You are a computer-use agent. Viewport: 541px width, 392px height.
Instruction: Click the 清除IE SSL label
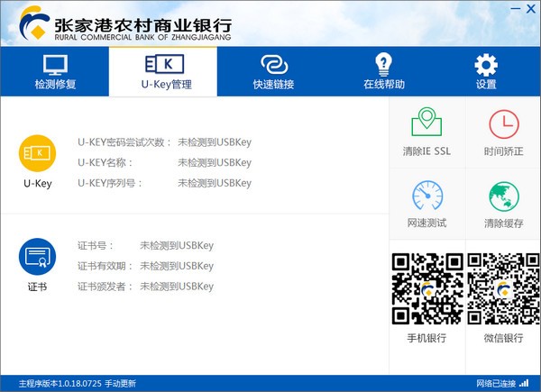[x=426, y=151]
